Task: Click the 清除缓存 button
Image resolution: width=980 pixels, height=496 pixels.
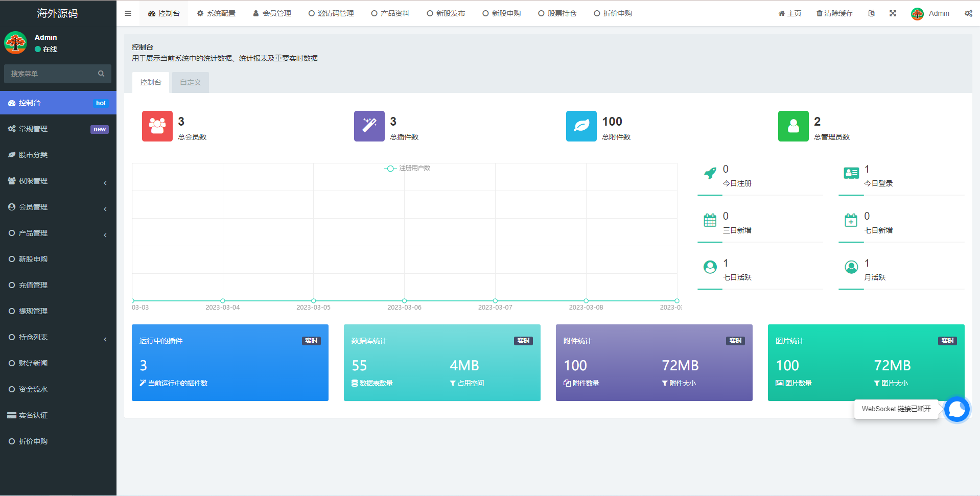Action: (x=834, y=13)
